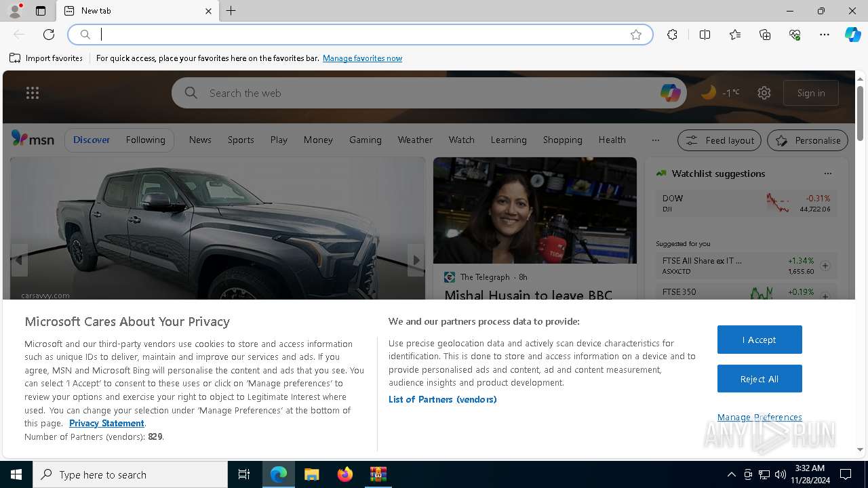Open the weather widget showing -1°C
Screen dimensions: 868x488
pos(720,93)
